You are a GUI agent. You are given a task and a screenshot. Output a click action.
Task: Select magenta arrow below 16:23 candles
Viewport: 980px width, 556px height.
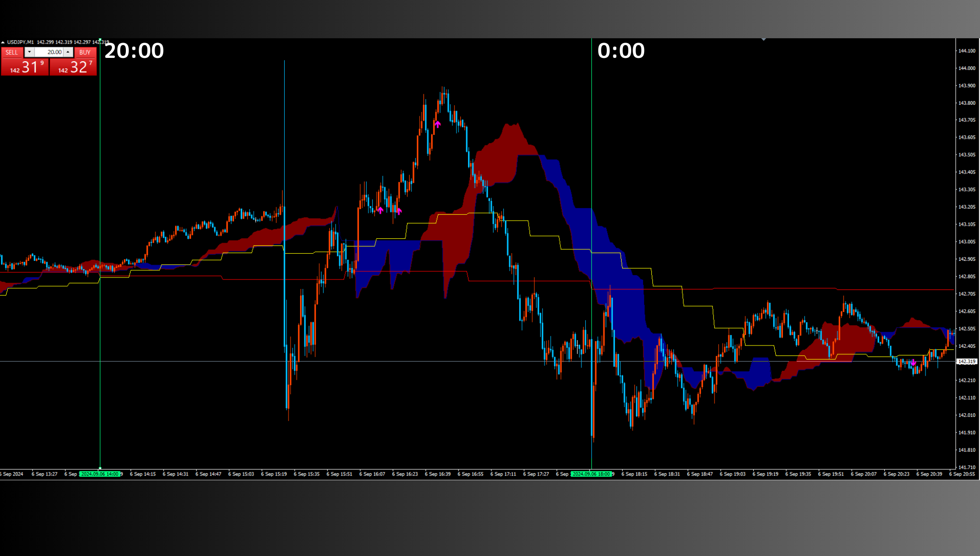399,211
